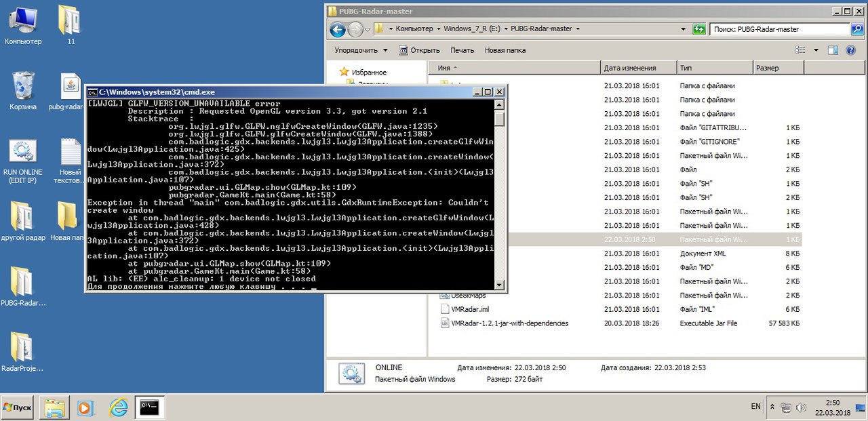Screen dimensions: 868x421
Task: Open the view options dropdown arrow
Action: click(816, 50)
